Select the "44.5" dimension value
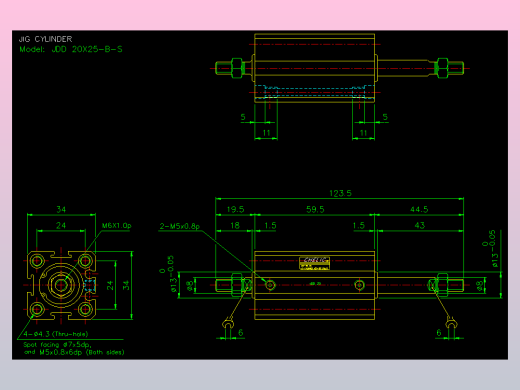Screen dimensions: 520x390 point(419,209)
